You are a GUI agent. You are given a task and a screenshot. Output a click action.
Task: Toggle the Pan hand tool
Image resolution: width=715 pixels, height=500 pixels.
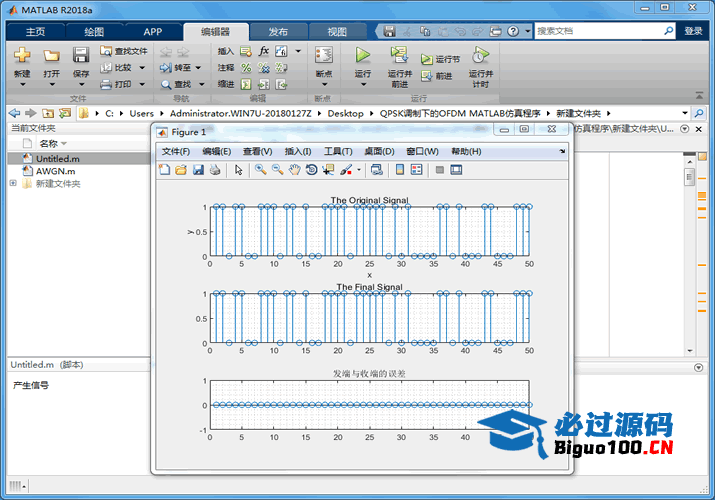pos(295,170)
